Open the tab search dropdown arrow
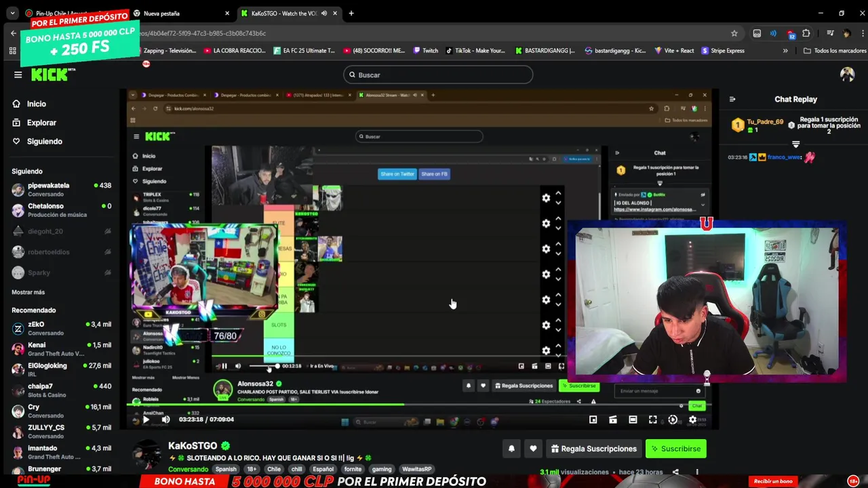Image resolution: width=868 pixels, height=488 pixels. click(12, 13)
